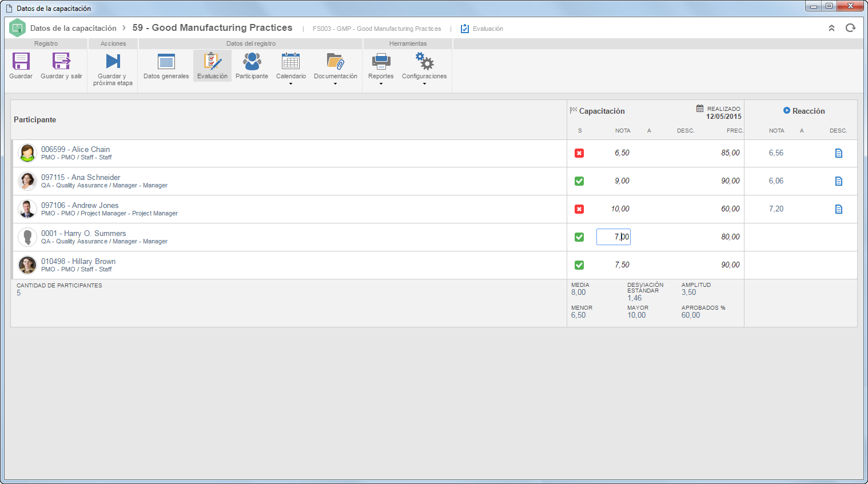
Task: Click Alice Chain reaction nota 6,56
Action: pyautogui.click(x=776, y=153)
